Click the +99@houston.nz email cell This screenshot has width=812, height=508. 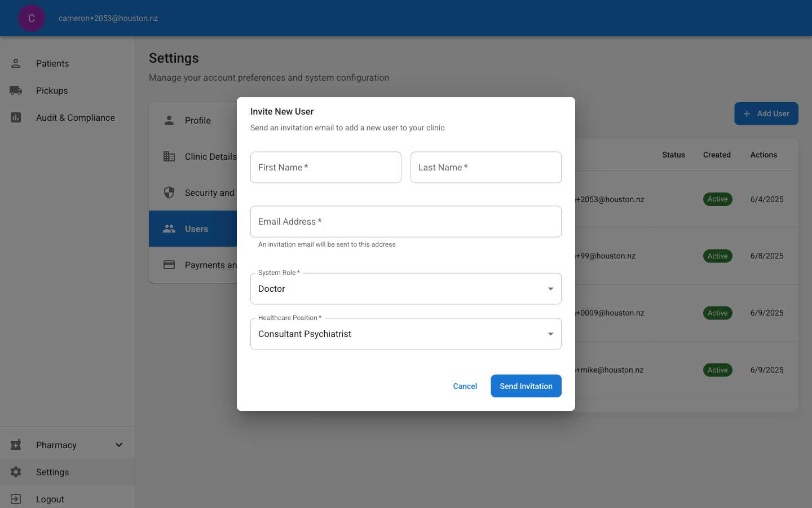pos(606,256)
